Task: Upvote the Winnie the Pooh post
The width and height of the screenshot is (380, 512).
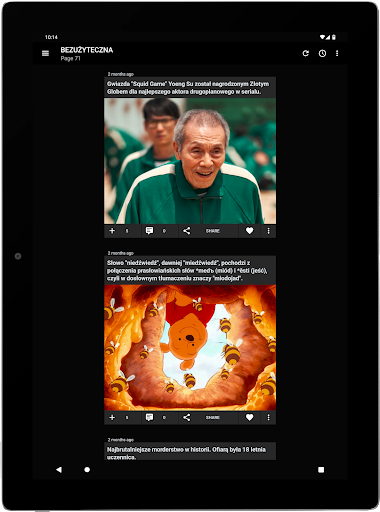Action: point(112,417)
